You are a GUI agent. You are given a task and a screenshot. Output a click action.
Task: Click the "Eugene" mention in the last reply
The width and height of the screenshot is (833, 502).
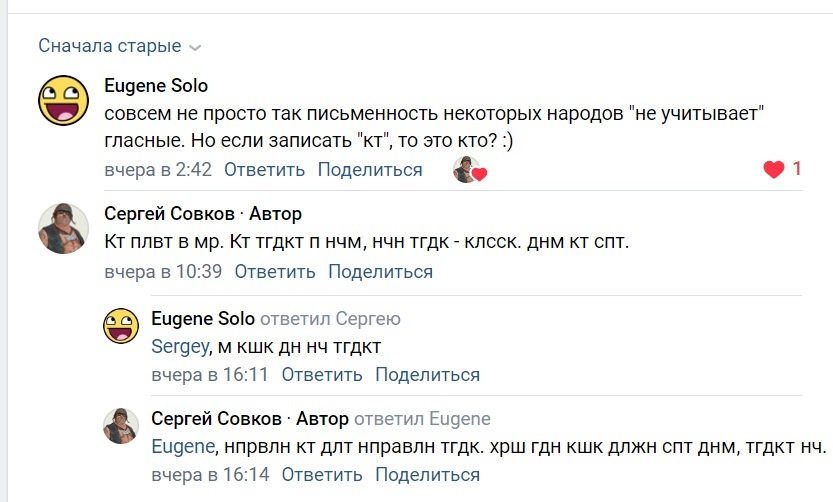182,447
